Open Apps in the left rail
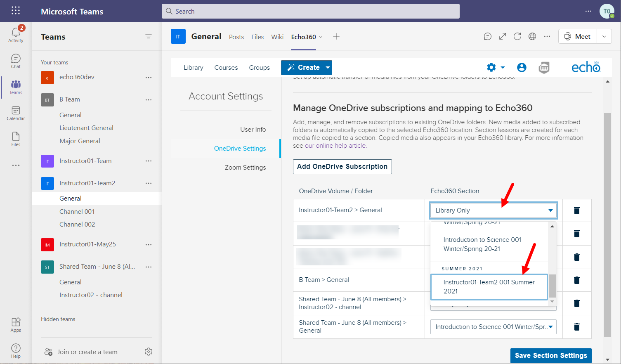The image size is (621, 364). click(x=16, y=325)
